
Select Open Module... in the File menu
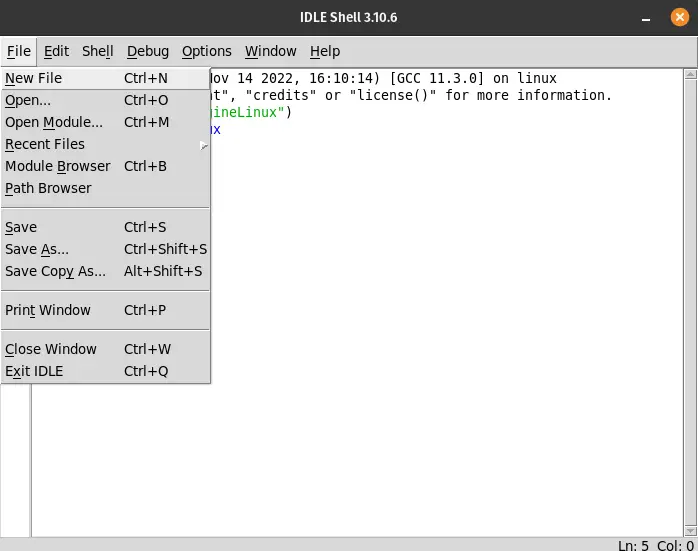(x=106, y=122)
